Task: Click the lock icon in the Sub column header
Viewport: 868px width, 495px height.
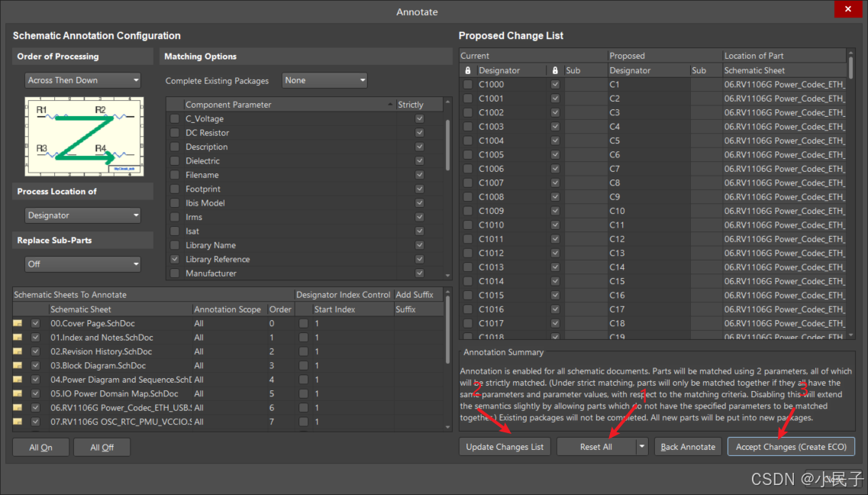Action: point(555,70)
